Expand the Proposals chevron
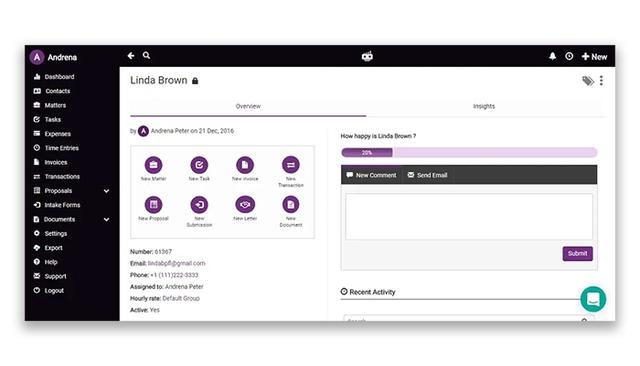The image size is (640, 366). coord(107,191)
